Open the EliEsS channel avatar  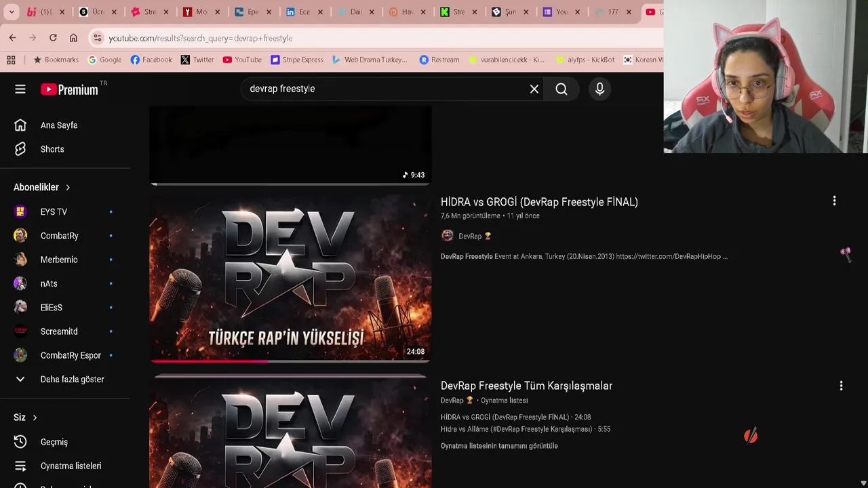coord(20,307)
